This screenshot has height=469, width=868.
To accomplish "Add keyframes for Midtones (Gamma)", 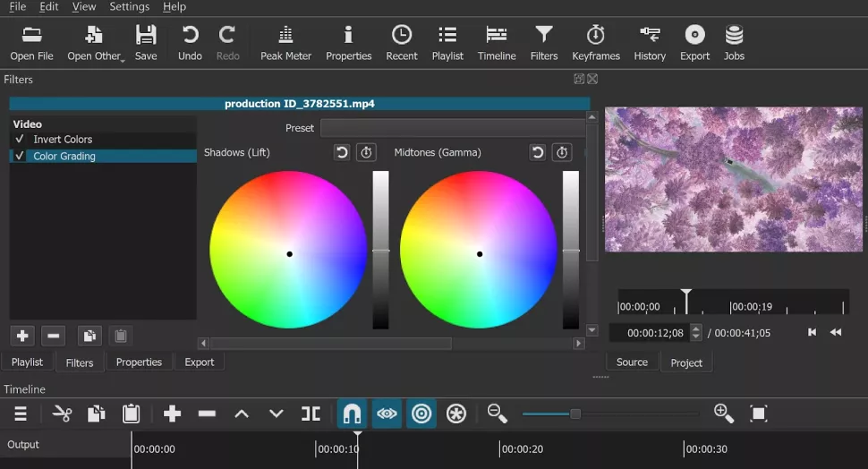I will pos(561,152).
